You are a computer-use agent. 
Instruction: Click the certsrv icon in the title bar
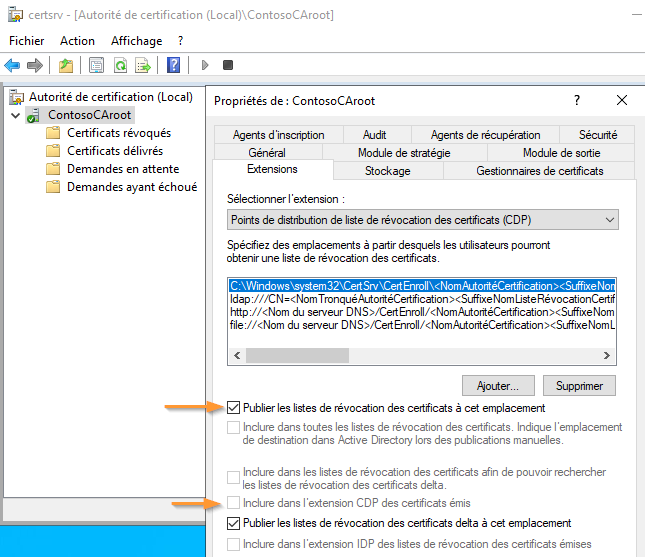15,15
